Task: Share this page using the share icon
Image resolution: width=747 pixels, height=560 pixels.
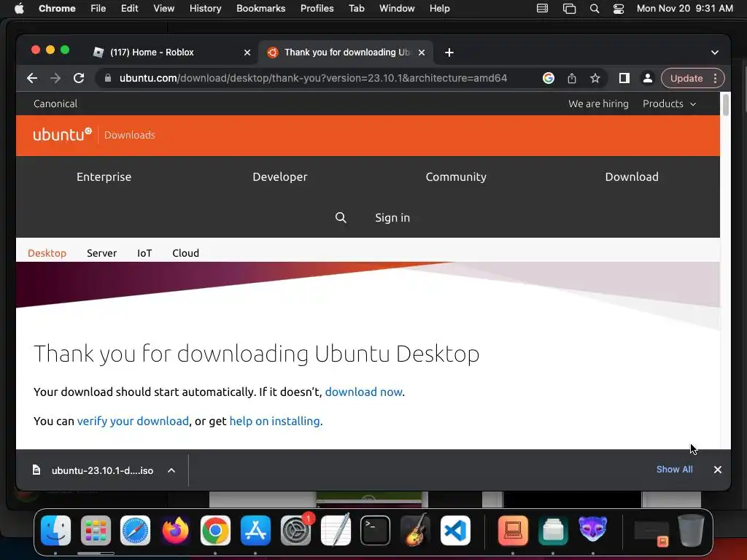Action: tap(572, 78)
